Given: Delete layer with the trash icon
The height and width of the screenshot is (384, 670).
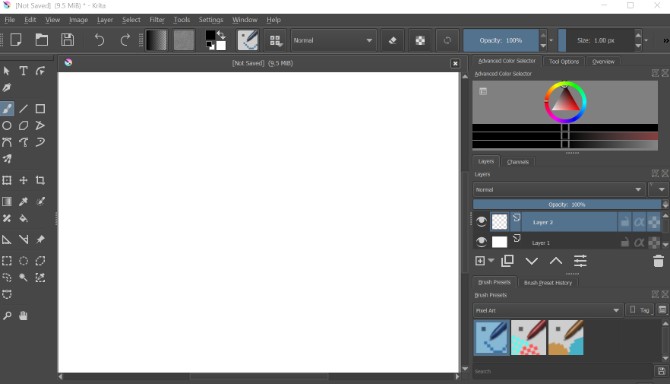Looking at the screenshot, I should click(x=658, y=261).
